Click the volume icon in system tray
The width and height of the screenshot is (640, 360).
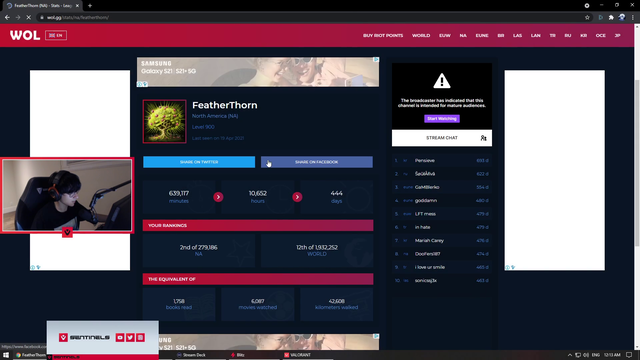coord(586,355)
